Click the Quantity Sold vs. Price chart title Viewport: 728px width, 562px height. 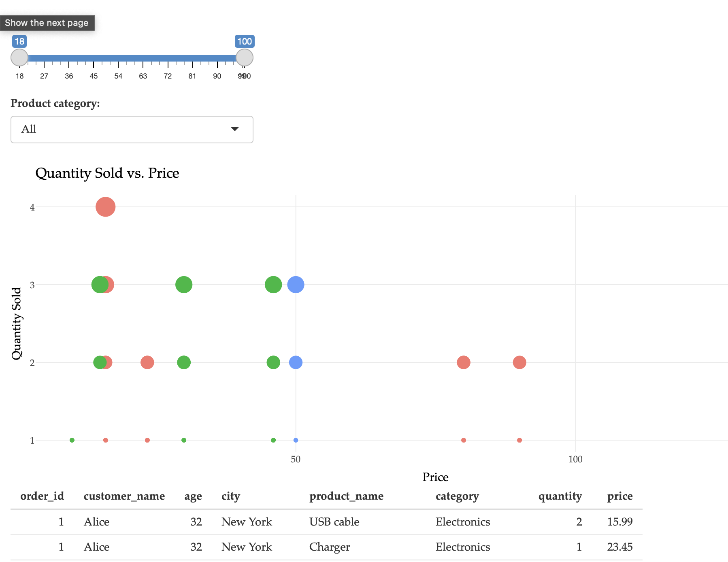coord(107,173)
